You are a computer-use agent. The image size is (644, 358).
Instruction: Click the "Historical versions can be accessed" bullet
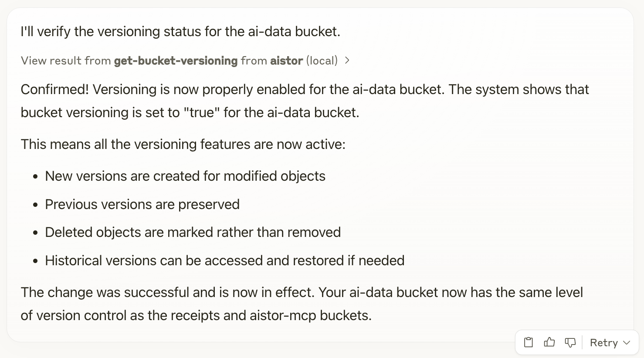coord(224,260)
